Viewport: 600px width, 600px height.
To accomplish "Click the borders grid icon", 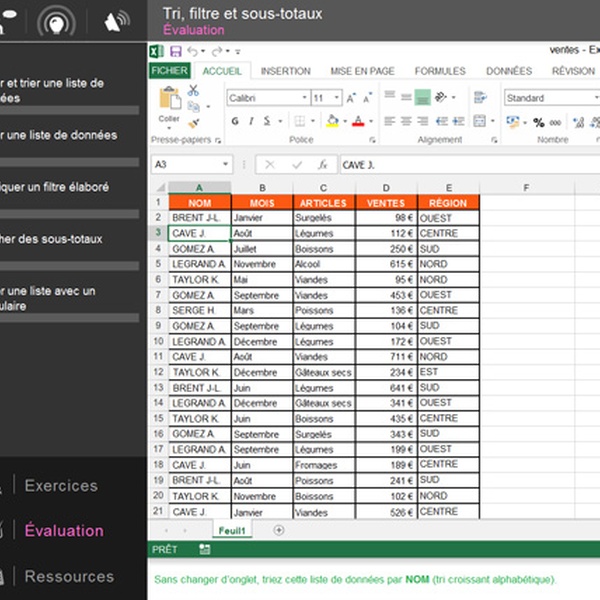I will [x=300, y=121].
